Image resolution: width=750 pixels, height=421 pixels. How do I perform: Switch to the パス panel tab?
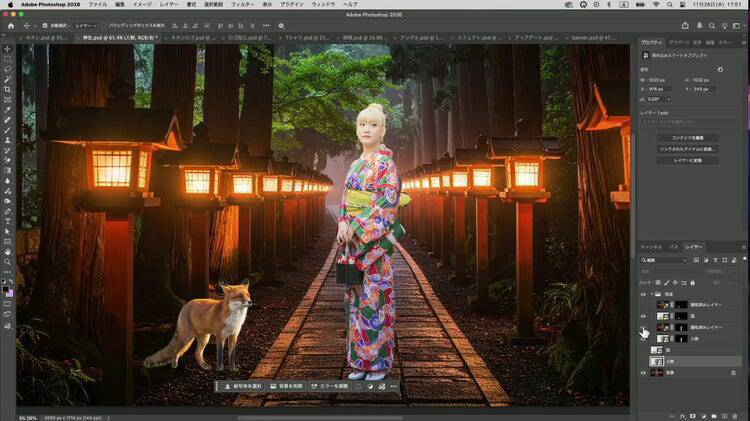[673, 247]
